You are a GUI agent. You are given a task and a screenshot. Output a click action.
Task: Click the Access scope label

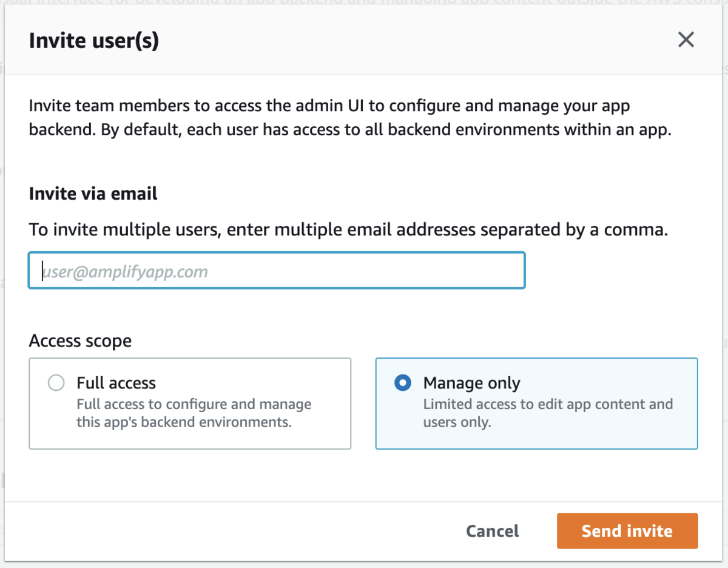coord(80,341)
